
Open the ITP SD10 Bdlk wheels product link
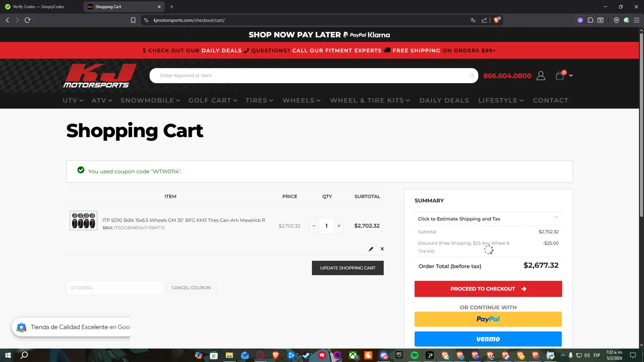pyautogui.click(x=184, y=220)
